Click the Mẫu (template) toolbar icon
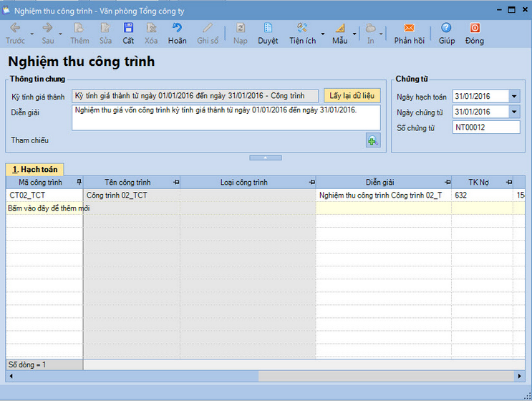The width and height of the screenshot is (532, 401). click(x=340, y=28)
